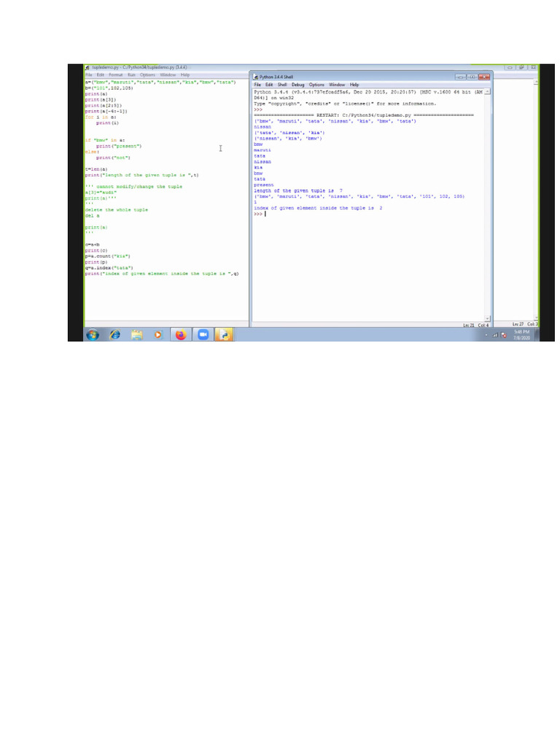
Task: Open the editor window Help menu
Action: coord(184,75)
